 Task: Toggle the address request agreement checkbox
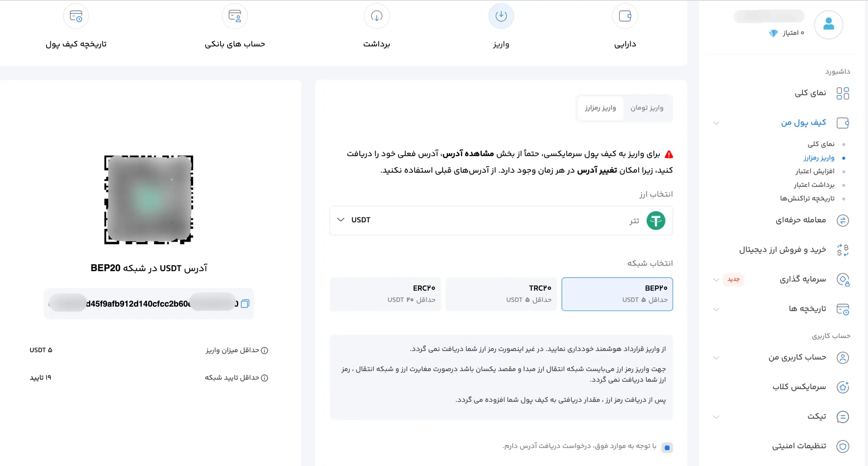tap(667, 448)
